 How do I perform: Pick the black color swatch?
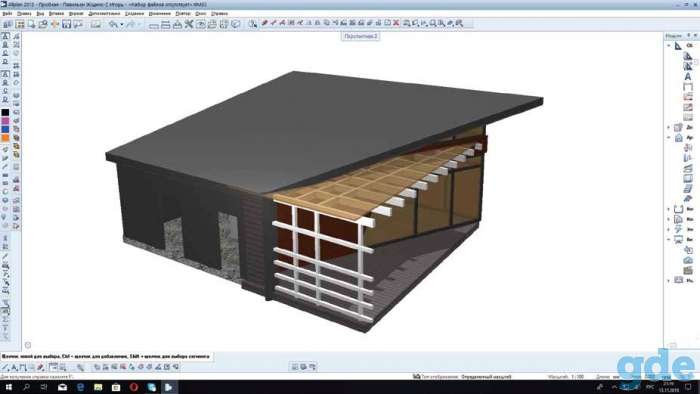tap(5, 113)
